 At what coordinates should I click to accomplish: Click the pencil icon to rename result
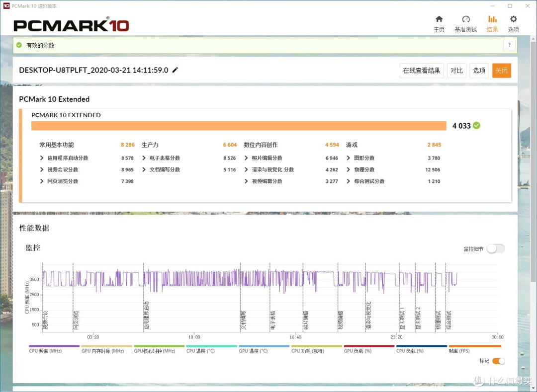pos(175,70)
